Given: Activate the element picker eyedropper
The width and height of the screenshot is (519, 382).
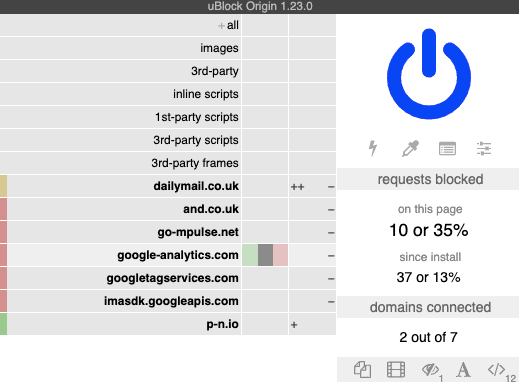Looking at the screenshot, I should tap(410, 148).
